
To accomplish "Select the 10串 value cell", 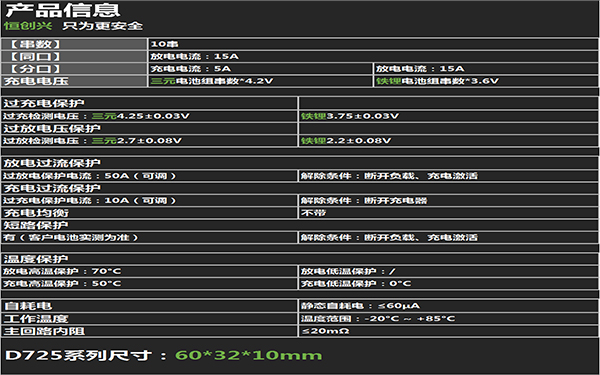I will point(373,44).
